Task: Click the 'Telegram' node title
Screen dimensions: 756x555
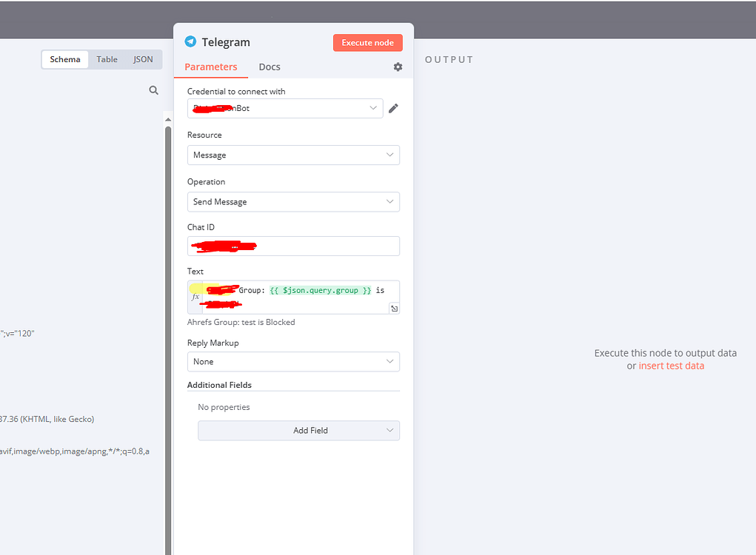Action: [226, 42]
